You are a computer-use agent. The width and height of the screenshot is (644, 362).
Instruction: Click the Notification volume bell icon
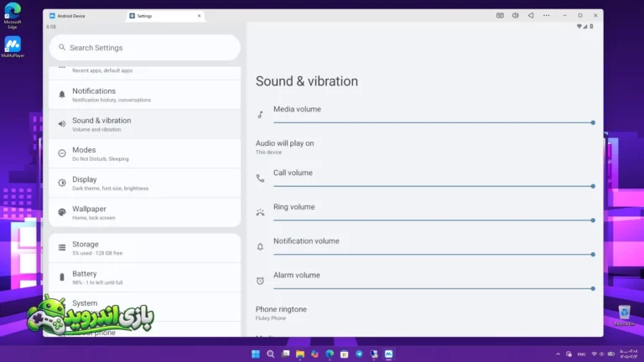click(x=260, y=246)
